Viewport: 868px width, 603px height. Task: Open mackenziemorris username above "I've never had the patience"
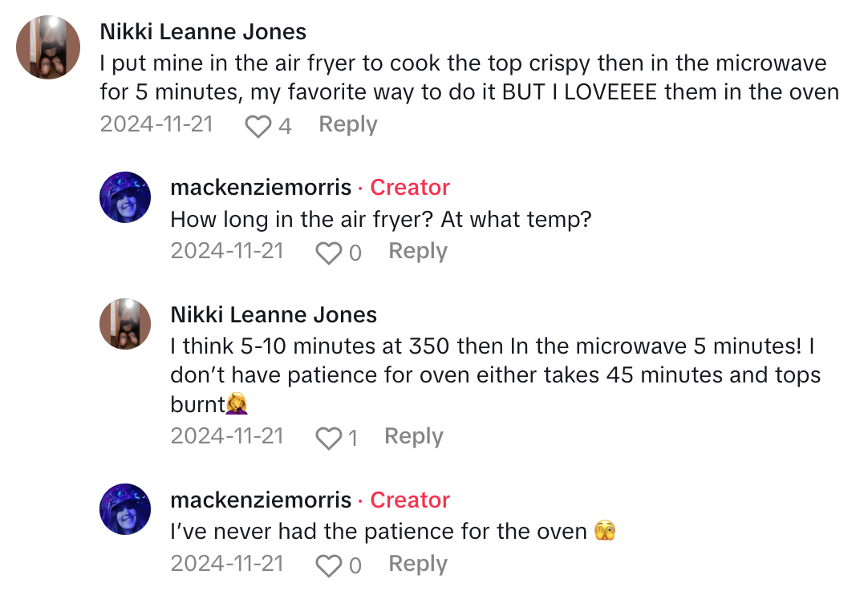point(262,500)
